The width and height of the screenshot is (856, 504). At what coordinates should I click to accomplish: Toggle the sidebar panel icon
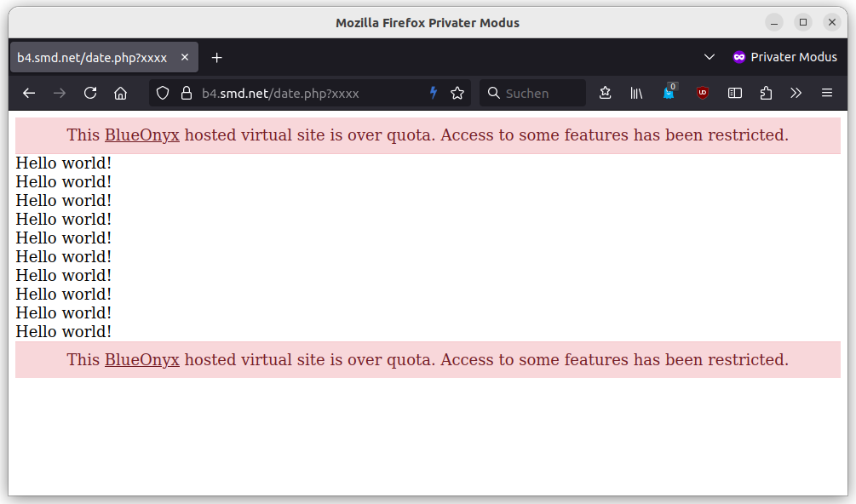735,94
